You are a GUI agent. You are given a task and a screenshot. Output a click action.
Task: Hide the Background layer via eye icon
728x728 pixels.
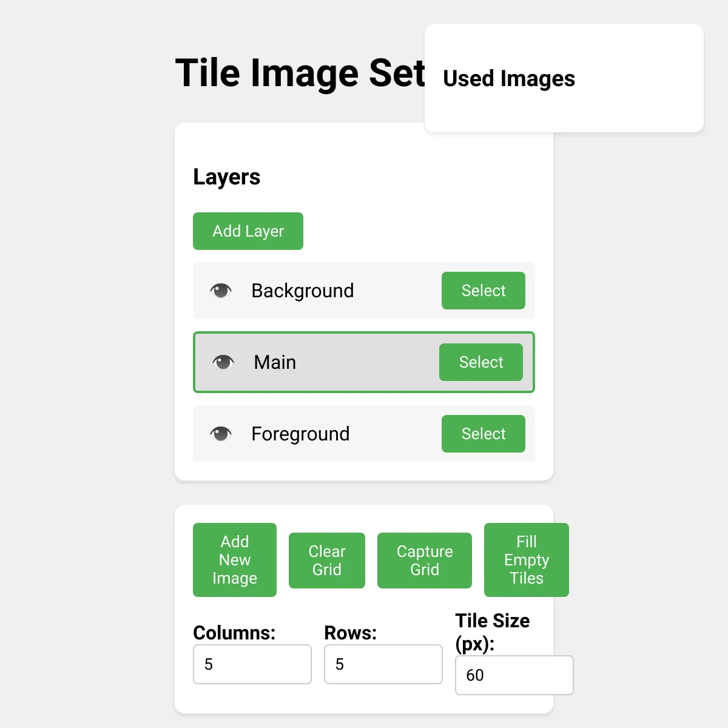221,291
